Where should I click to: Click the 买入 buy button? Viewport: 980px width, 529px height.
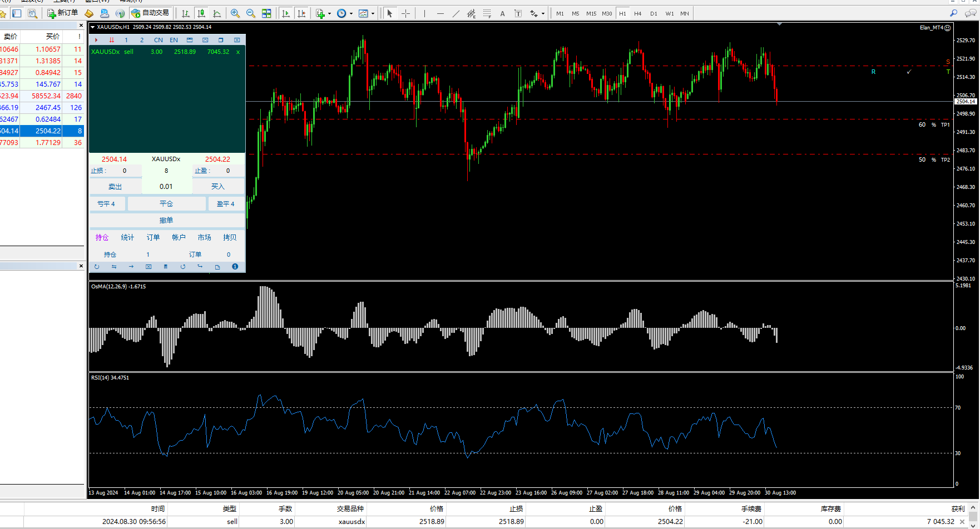(x=218, y=187)
